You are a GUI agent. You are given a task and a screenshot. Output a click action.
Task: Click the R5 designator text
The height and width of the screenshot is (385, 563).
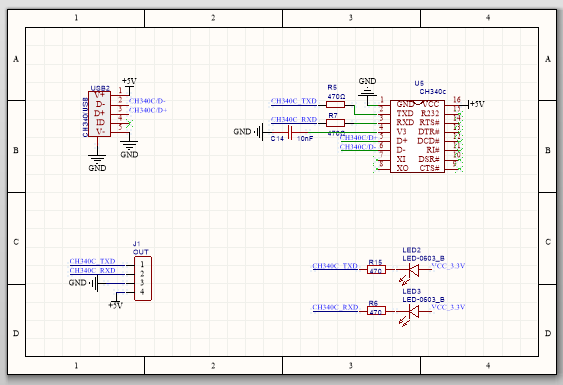tap(332, 88)
